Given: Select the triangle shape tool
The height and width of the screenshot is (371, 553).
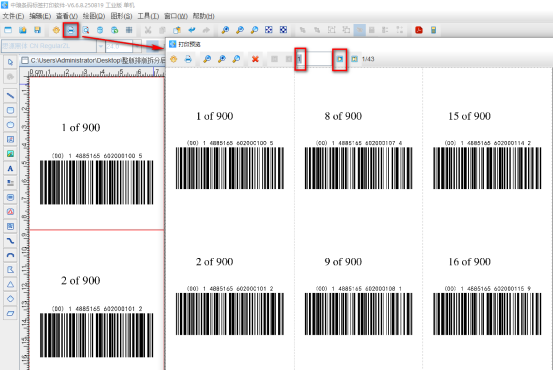Looking at the screenshot, I should click(x=10, y=284).
